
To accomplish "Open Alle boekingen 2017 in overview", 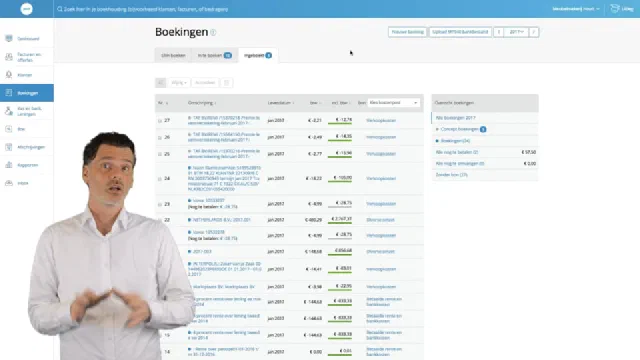I will (456, 118).
